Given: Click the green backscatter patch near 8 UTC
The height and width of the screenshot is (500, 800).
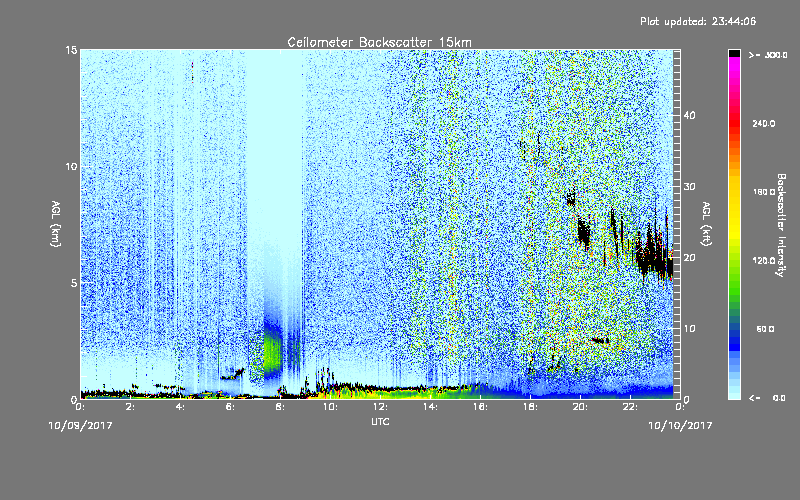Looking at the screenshot, I should (x=272, y=351).
